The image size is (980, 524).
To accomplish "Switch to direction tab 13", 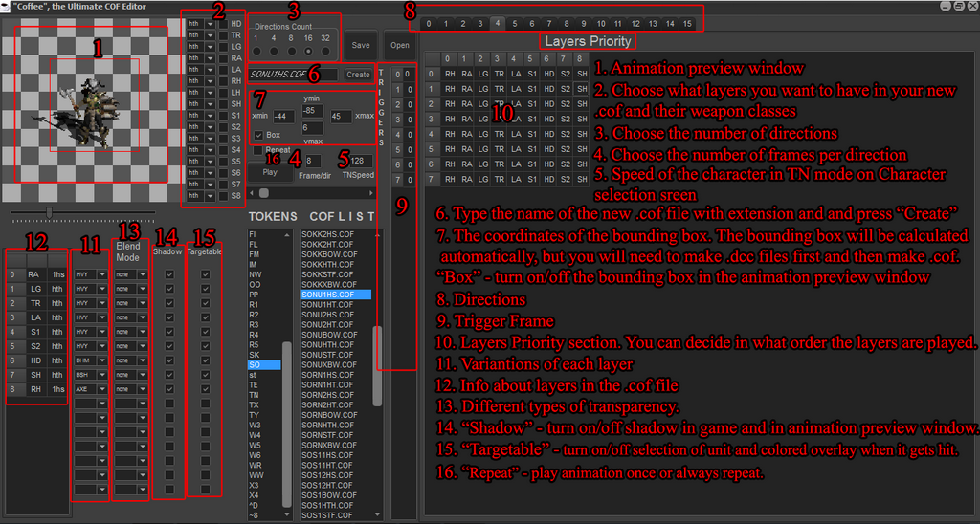I will point(653,24).
